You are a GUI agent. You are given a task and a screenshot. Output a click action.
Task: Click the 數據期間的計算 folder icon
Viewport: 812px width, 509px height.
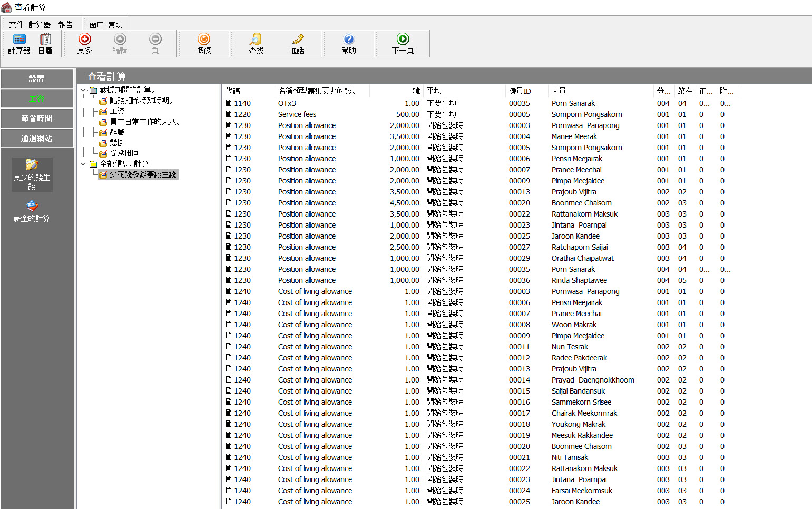(93, 90)
